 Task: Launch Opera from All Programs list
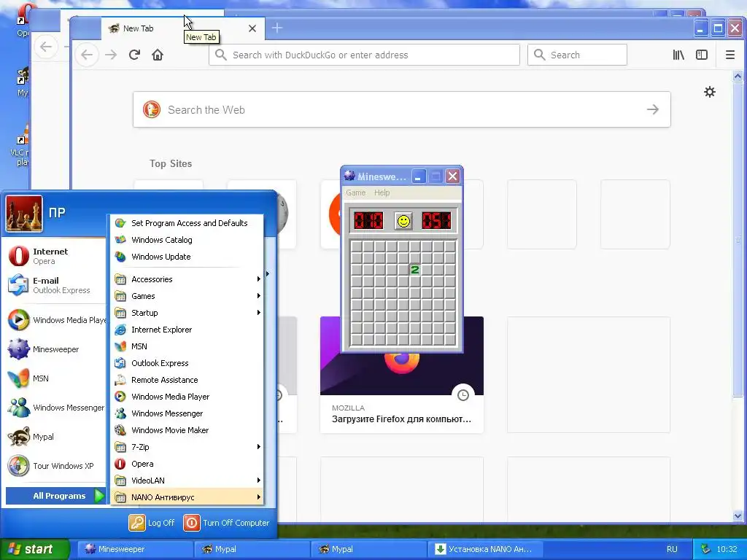[x=187, y=464]
